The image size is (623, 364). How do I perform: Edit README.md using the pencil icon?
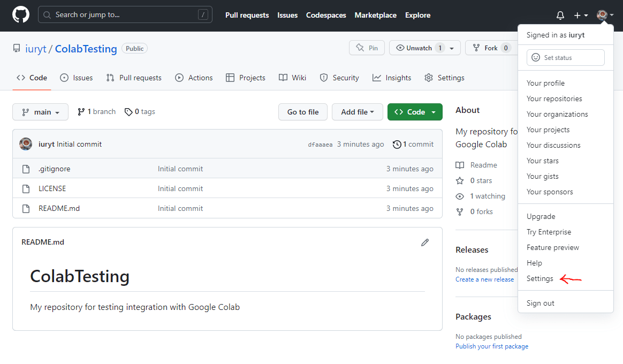pos(425,242)
